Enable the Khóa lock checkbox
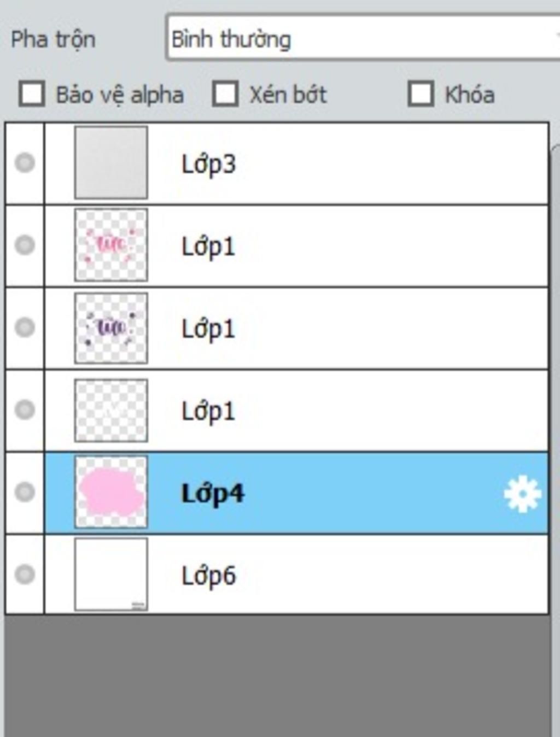This screenshot has width=560, height=737. coord(421,93)
